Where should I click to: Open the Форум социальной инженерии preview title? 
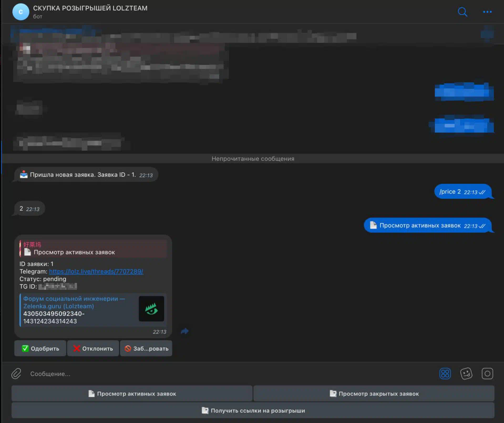74,302
